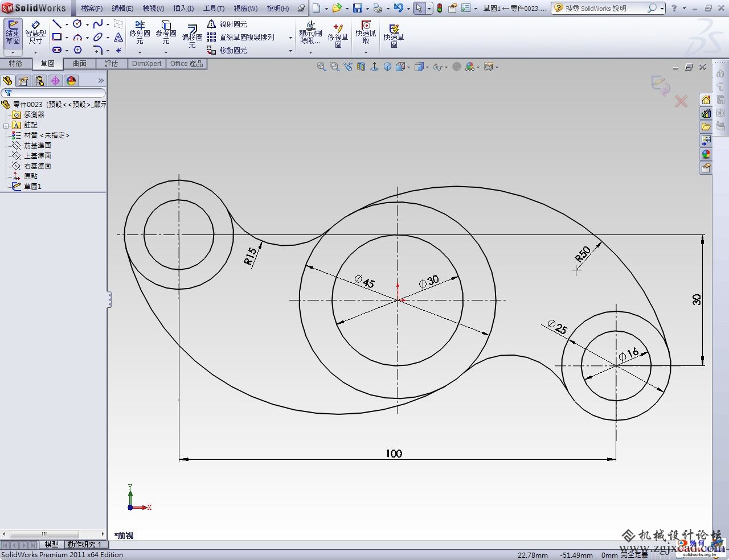
Task: Click the Section View icon
Action: pos(361,67)
